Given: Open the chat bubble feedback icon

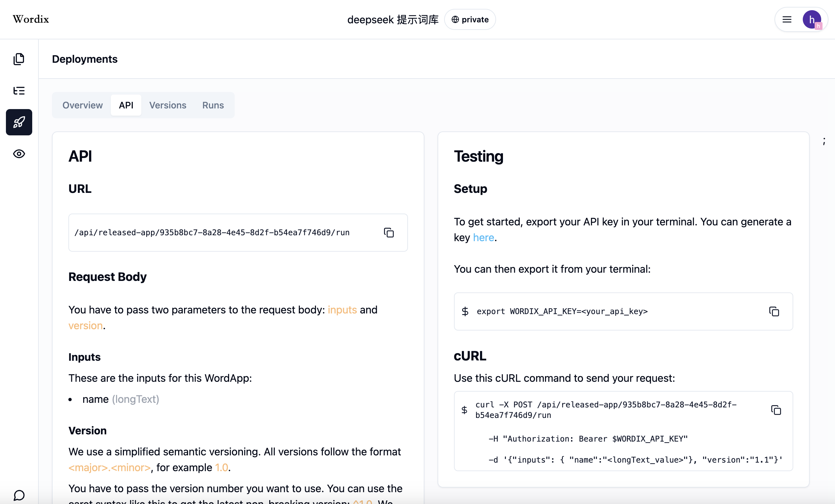Looking at the screenshot, I should (x=19, y=495).
